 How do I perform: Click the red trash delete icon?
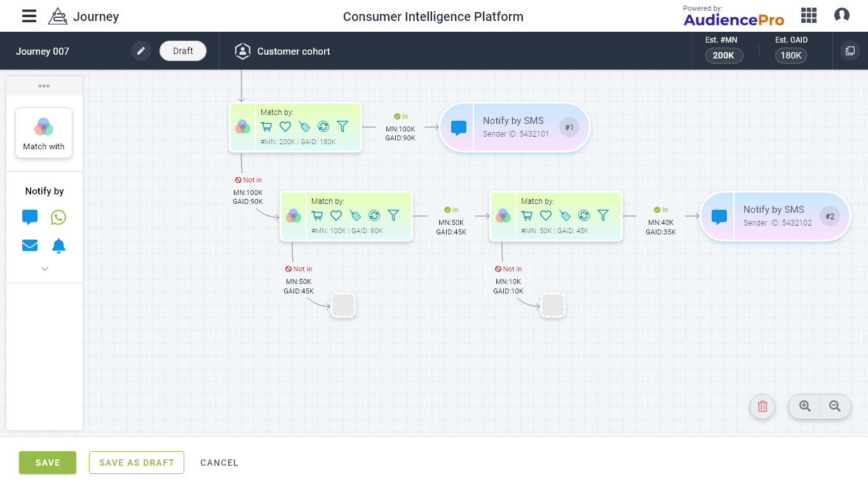click(x=763, y=407)
